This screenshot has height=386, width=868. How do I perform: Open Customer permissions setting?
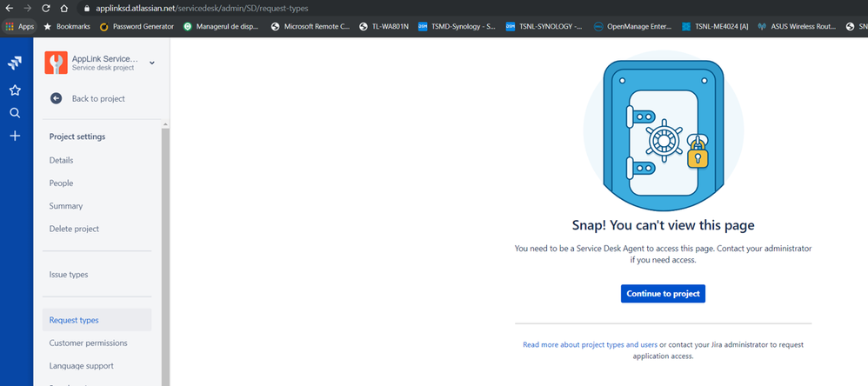(x=88, y=343)
